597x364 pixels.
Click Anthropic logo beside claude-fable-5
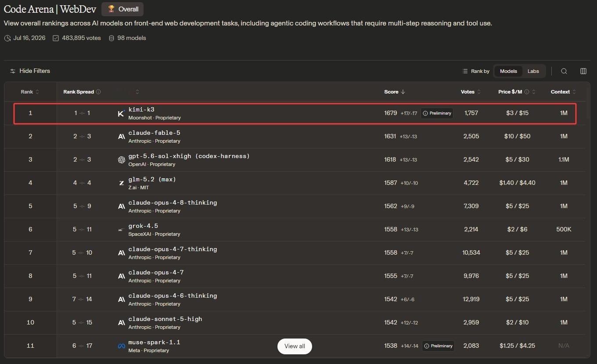[122, 137]
